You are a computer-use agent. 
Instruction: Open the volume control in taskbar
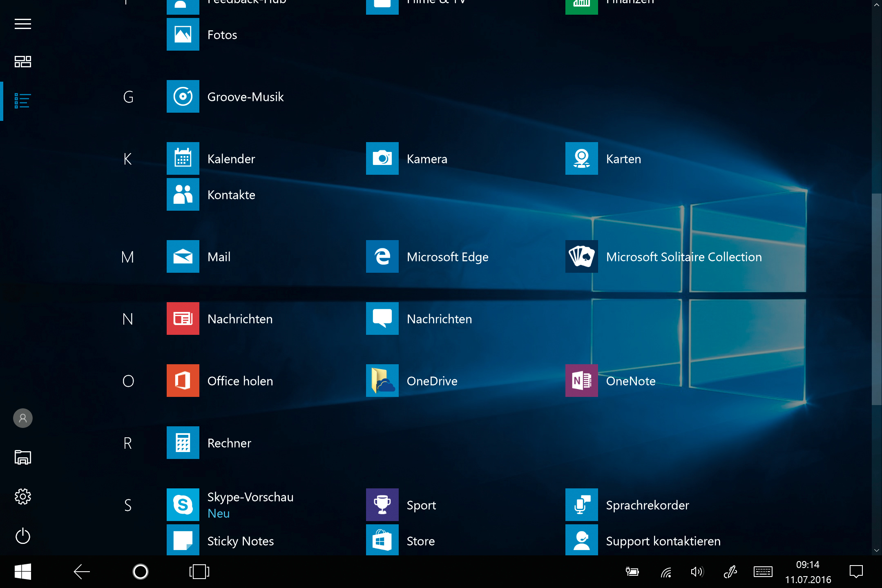point(697,572)
